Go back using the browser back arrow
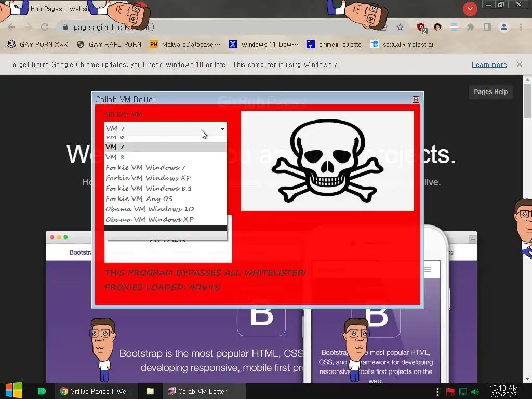Image resolution: width=532 pixels, height=399 pixels. click(11, 27)
